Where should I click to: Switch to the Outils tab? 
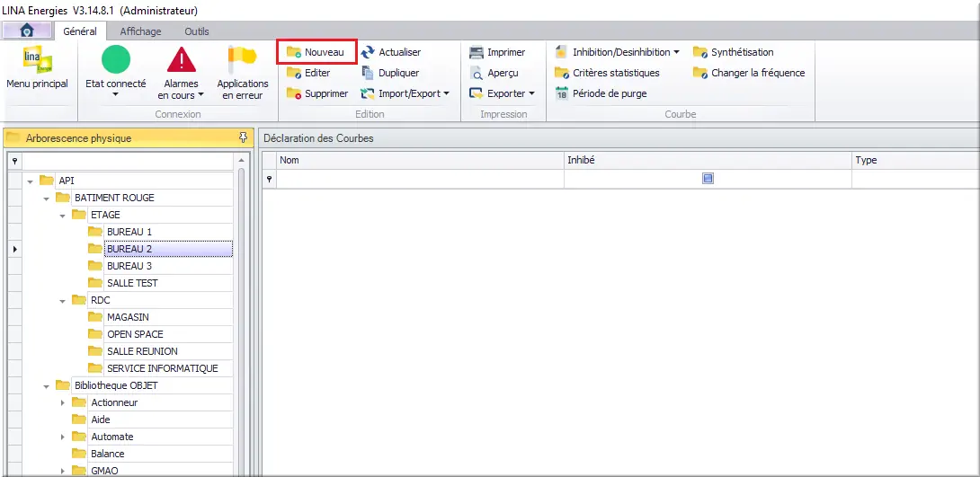[197, 31]
